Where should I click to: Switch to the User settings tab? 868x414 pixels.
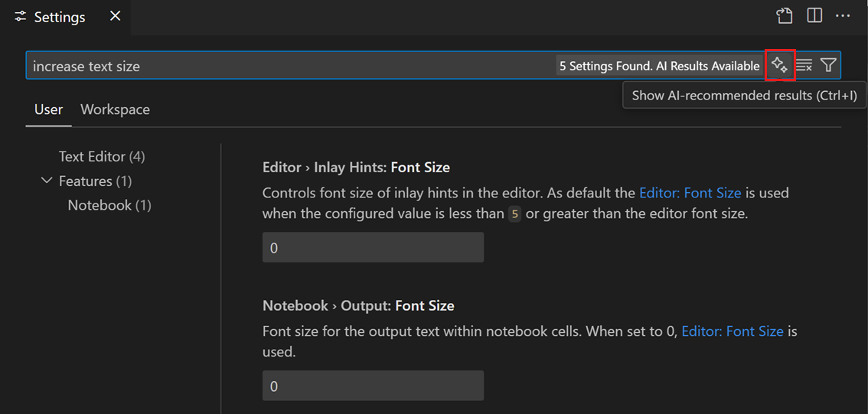(48, 109)
